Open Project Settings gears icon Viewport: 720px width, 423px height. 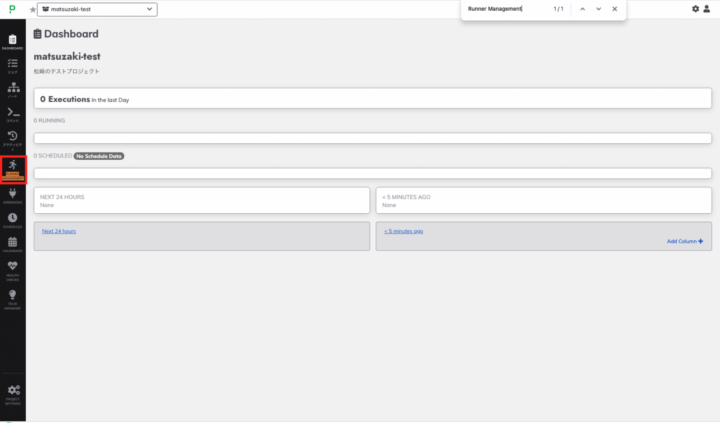12,391
